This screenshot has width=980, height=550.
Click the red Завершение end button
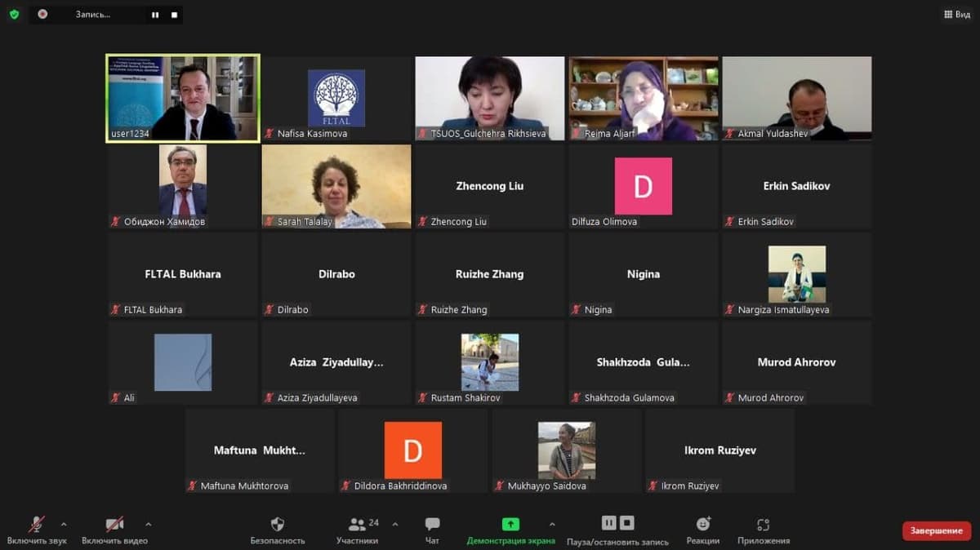tap(937, 530)
